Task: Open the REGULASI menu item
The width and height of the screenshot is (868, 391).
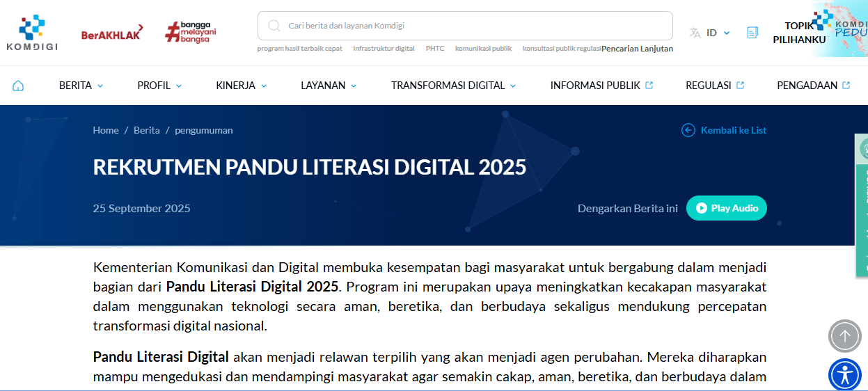Action: (715, 86)
